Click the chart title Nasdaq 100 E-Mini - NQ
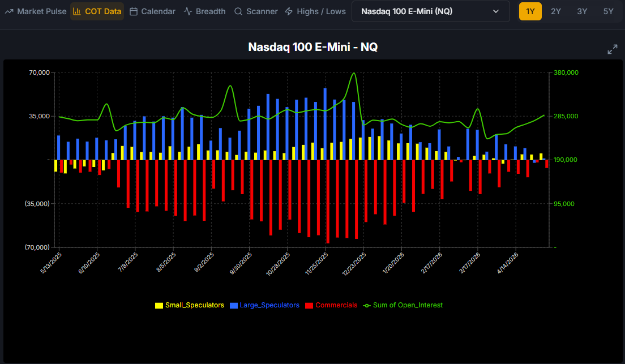This screenshot has width=625, height=364. click(313, 47)
